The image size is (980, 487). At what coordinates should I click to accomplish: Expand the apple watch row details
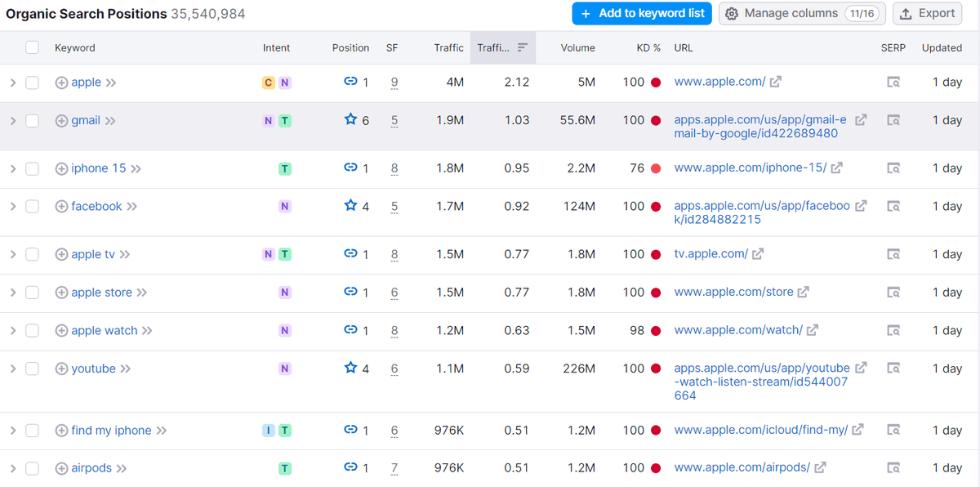click(12, 331)
